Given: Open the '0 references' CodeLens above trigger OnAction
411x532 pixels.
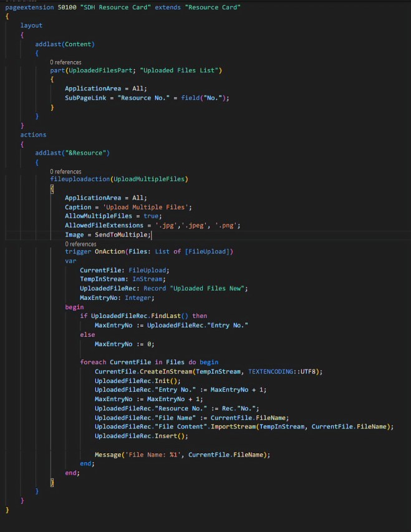Looking at the screenshot, I should pos(80,244).
